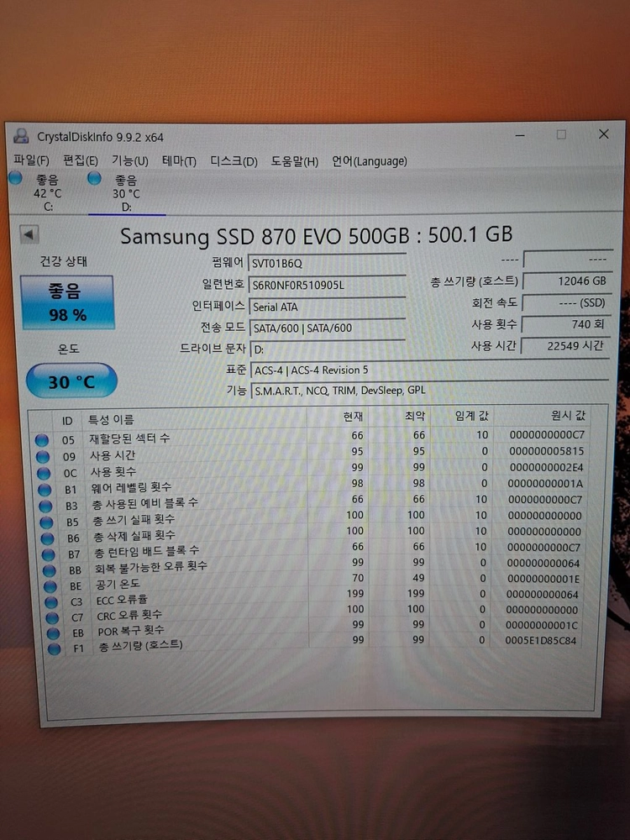This screenshot has height=840, width=630.
Task: Click the drive letter field D:
Action: coord(327,349)
